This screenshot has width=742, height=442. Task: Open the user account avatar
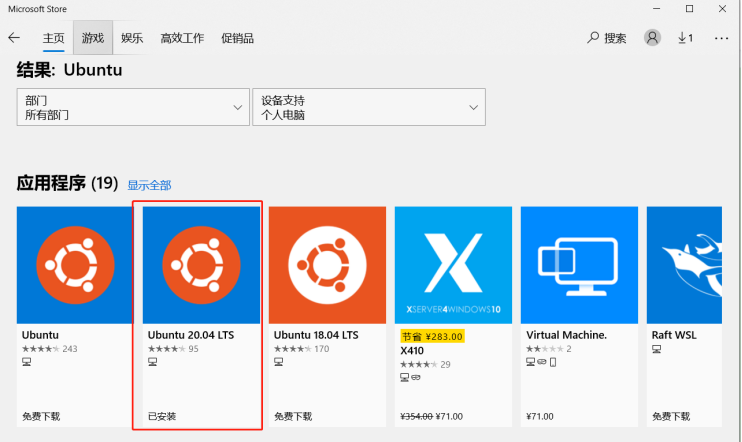(652, 37)
